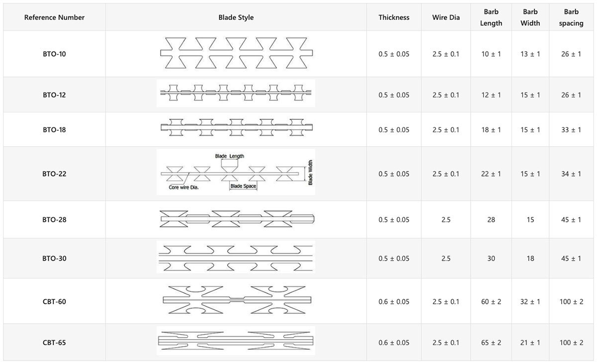Open the CBT-60 blade style image

click(x=237, y=301)
